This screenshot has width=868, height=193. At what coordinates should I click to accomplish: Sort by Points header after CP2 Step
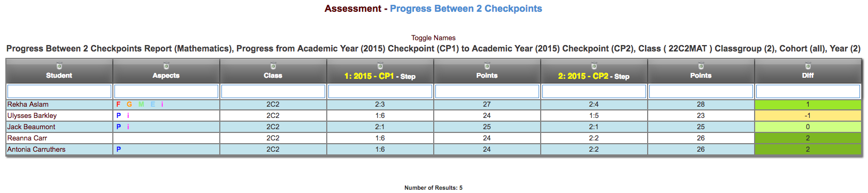coord(701,76)
